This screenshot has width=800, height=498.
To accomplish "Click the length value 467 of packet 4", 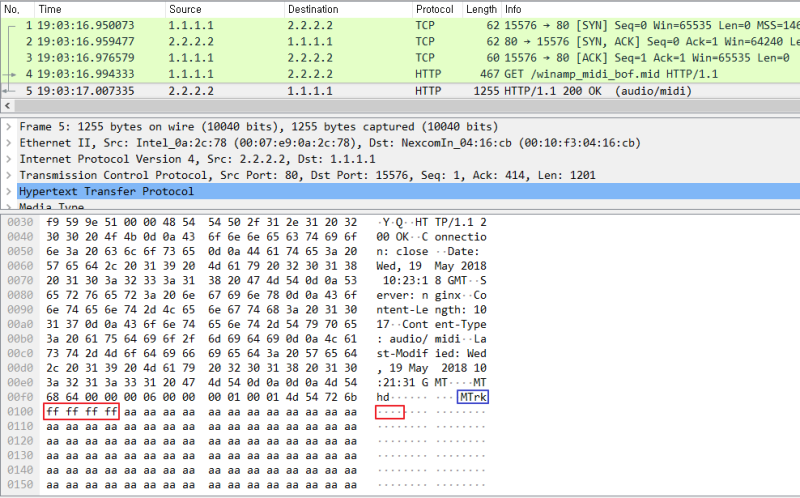I will [489, 74].
